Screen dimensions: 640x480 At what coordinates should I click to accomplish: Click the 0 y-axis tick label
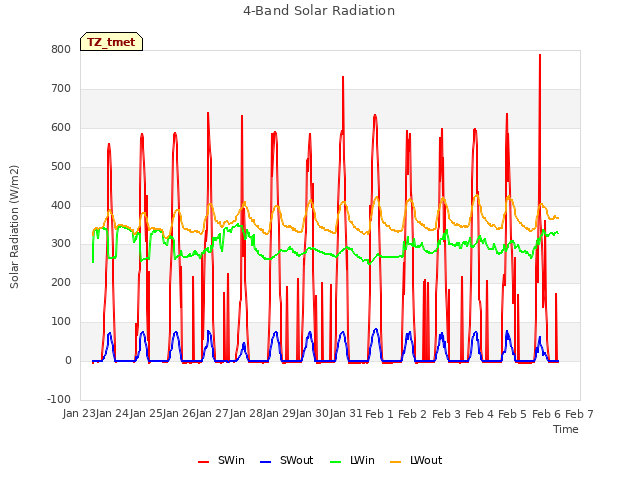(68, 361)
